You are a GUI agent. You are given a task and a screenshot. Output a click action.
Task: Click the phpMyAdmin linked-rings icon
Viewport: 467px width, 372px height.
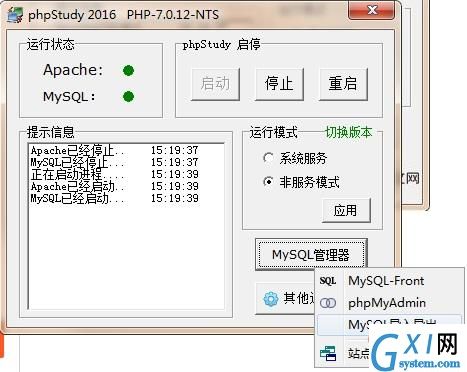point(328,303)
